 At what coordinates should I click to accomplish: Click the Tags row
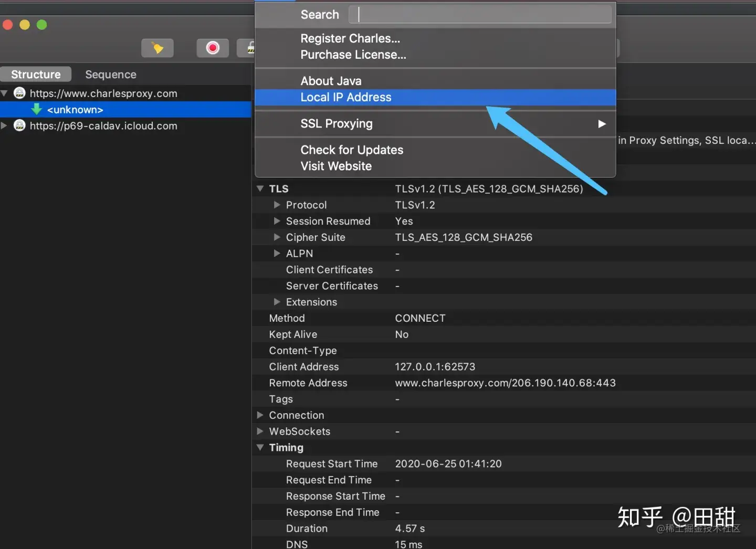tap(504, 399)
